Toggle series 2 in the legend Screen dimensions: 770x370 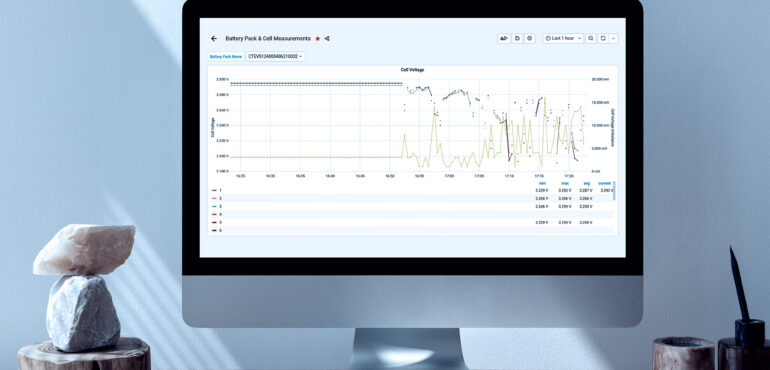tap(220, 198)
